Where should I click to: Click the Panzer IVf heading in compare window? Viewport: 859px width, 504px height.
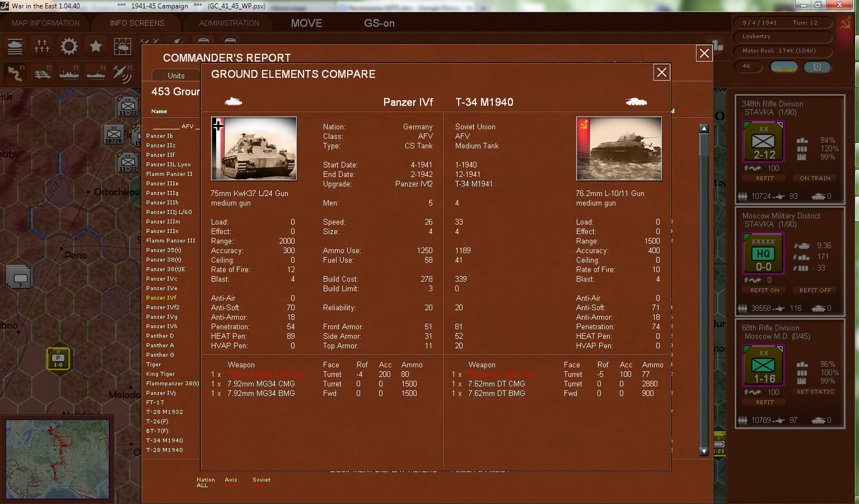click(408, 102)
